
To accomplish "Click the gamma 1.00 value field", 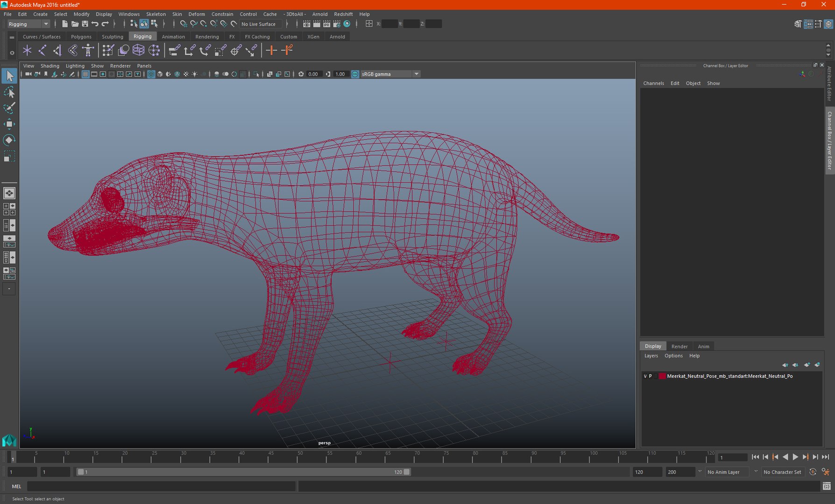I will (x=340, y=74).
